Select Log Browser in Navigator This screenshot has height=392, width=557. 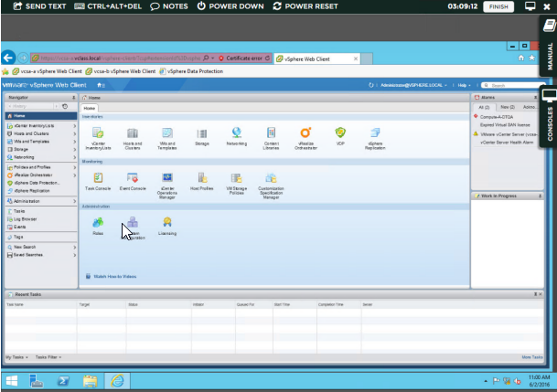41,219
